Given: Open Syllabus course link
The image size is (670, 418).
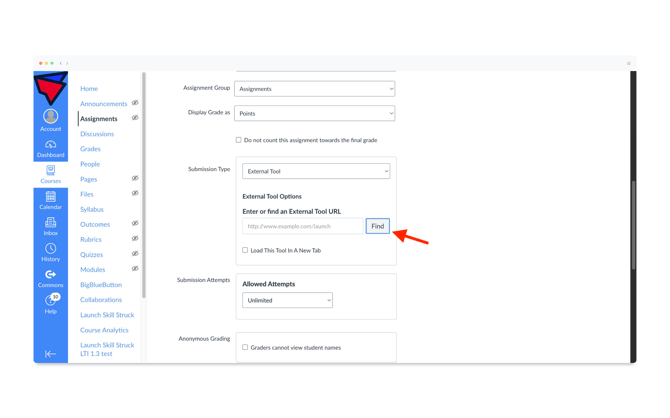Looking at the screenshot, I should tap(92, 209).
